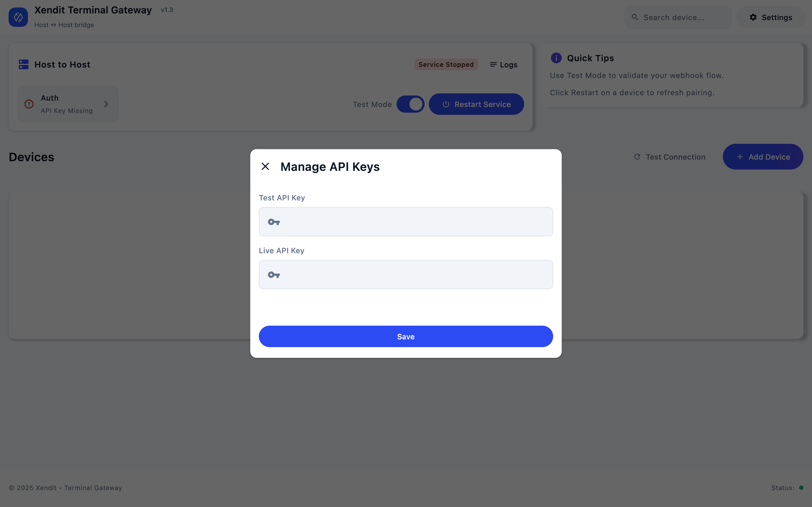Click the refresh icon next to Test Connection
Viewport: 812px width, 507px height.
(637, 157)
